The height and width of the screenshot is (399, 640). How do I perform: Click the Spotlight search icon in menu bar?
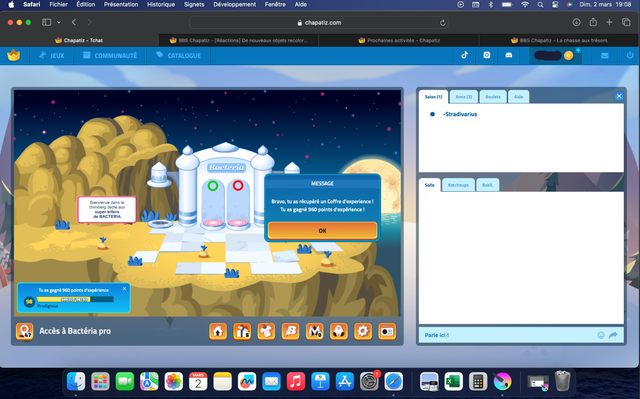click(x=540, y=4)
